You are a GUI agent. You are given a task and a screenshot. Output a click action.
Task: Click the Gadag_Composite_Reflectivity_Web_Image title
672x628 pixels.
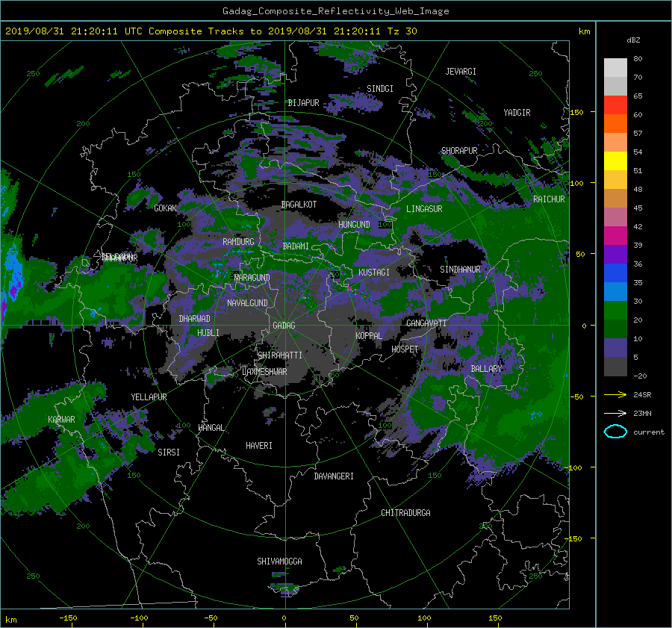pyautogui.click(x=335, y=11)
